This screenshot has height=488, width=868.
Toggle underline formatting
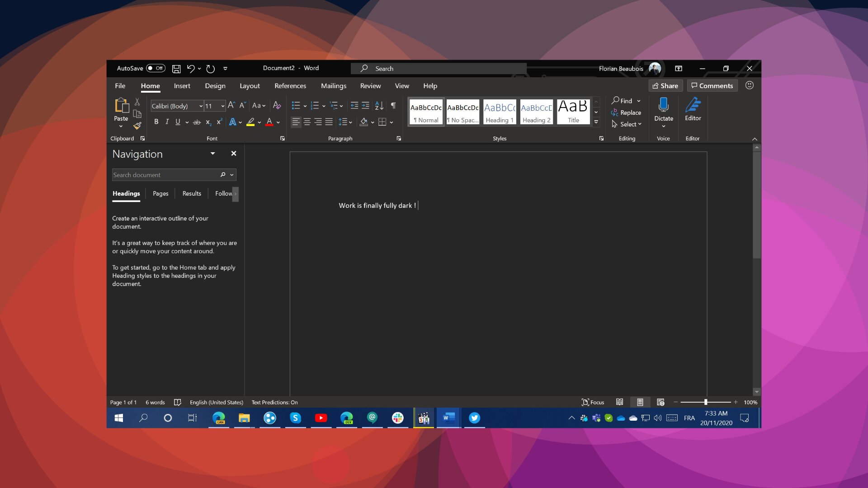tap(178, 122)
